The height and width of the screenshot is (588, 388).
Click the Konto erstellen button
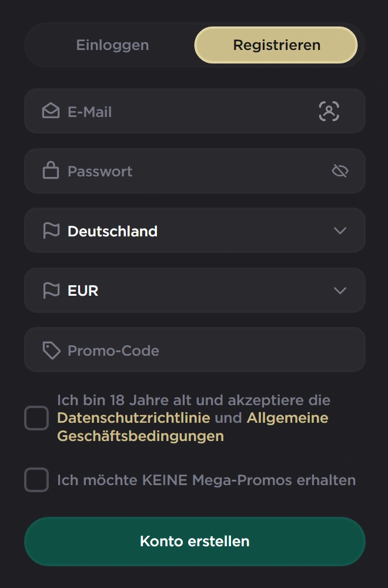pyautogui.click(x=194, y=541)
